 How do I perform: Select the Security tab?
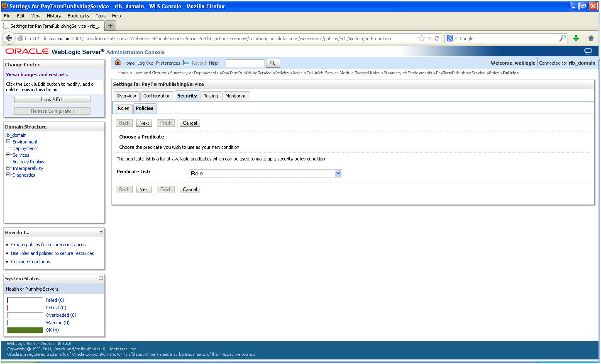pyautogui.click(x=187, y=96)
